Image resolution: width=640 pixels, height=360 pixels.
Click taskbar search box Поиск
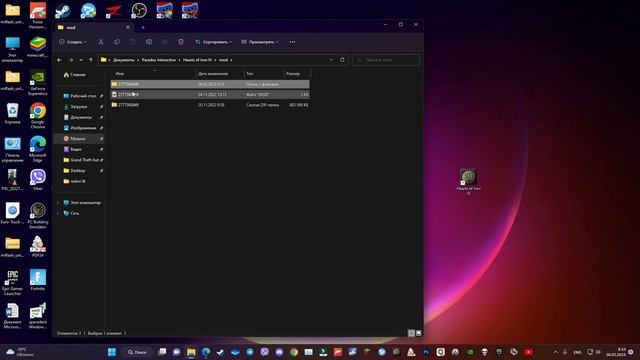pyautogui.click(x=138, y=352)
